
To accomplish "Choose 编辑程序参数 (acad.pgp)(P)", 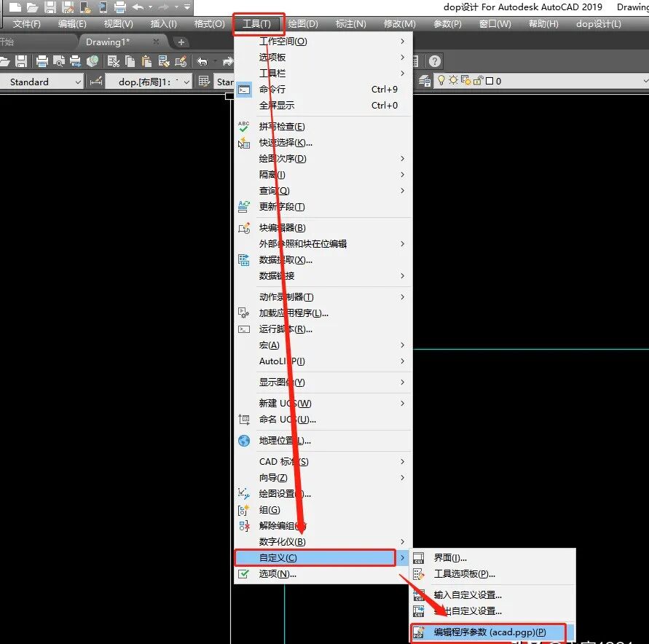I will tap(493, 632).
